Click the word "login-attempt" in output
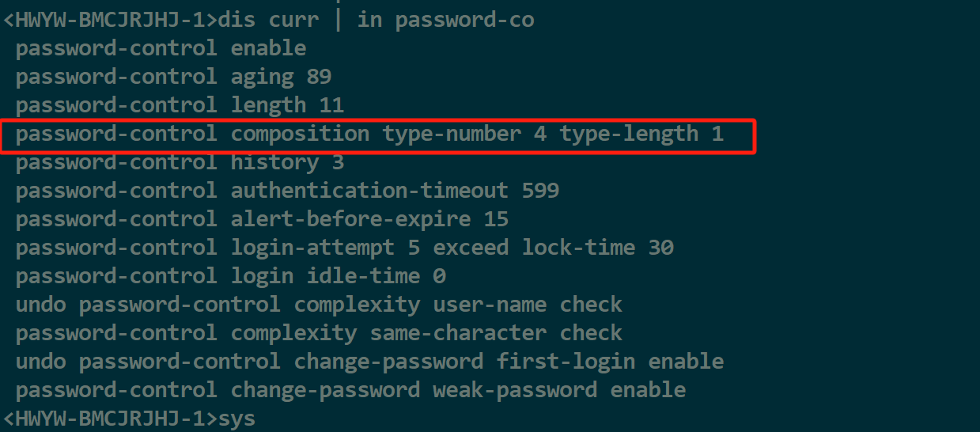 point(312,248)
